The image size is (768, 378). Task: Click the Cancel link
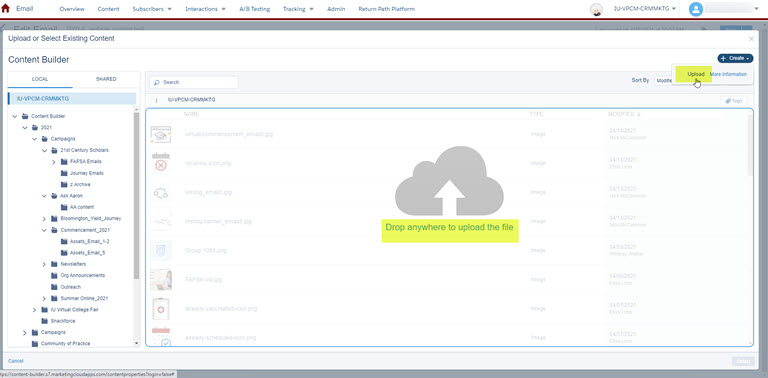[16, 361]
